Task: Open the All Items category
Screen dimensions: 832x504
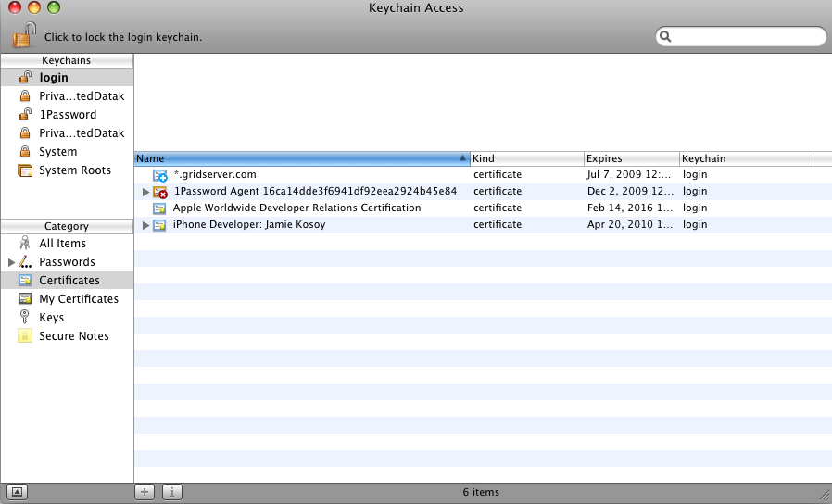Action: [62, 244]
